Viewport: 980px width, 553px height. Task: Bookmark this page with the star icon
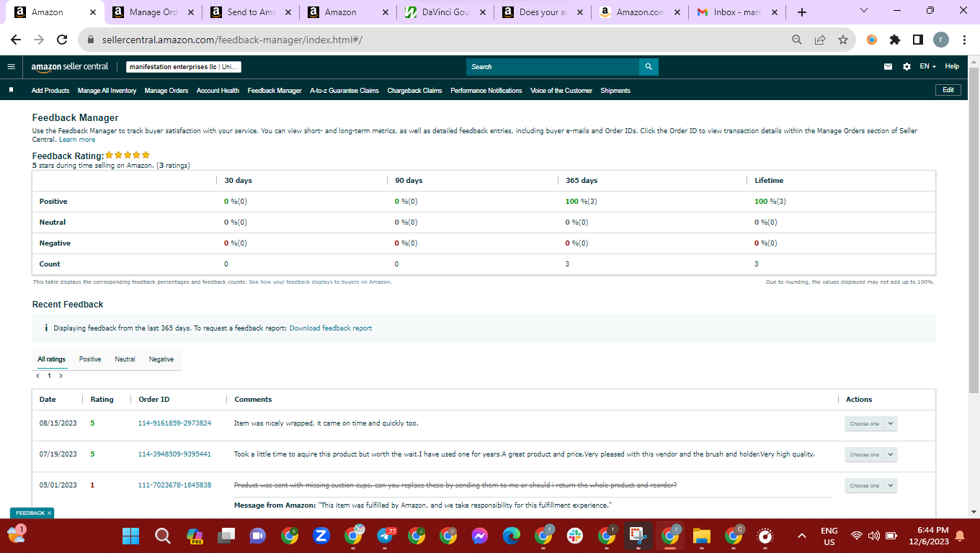pos(842,40)
